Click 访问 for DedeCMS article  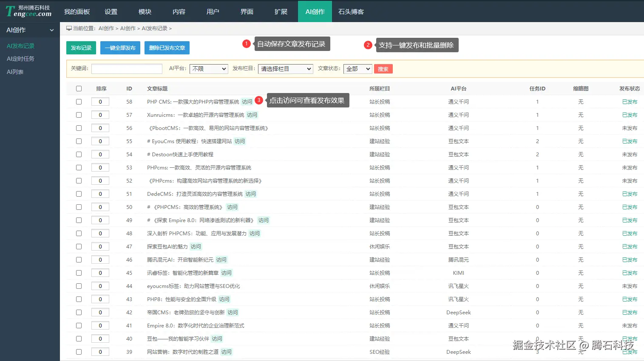point(251,194)
